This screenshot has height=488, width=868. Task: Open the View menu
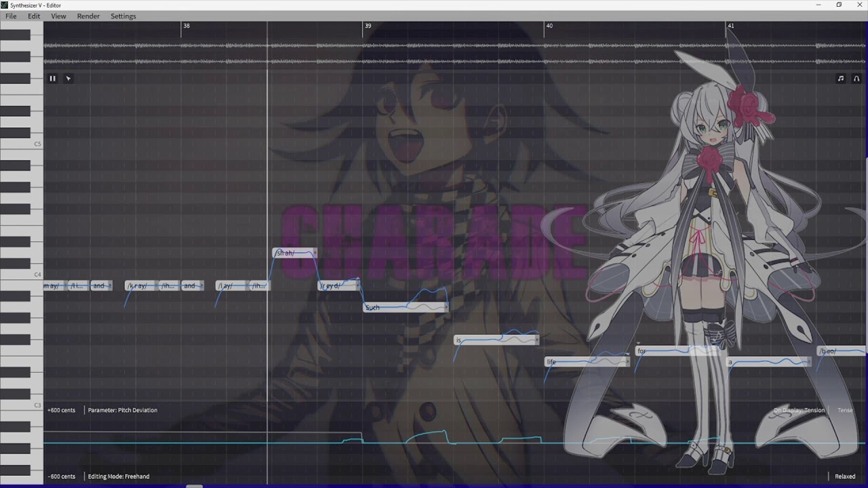coord(58,16)
